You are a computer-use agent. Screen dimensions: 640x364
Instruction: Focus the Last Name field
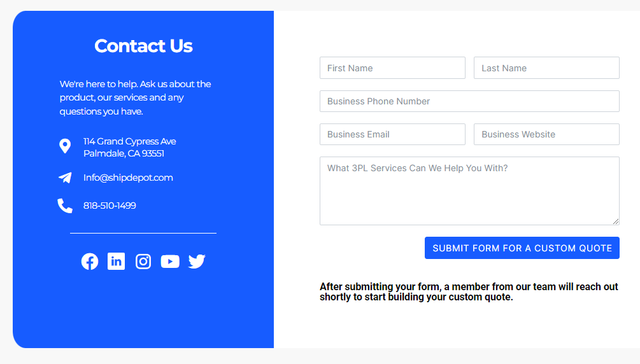pyautogui.click(x=546, y=67)
